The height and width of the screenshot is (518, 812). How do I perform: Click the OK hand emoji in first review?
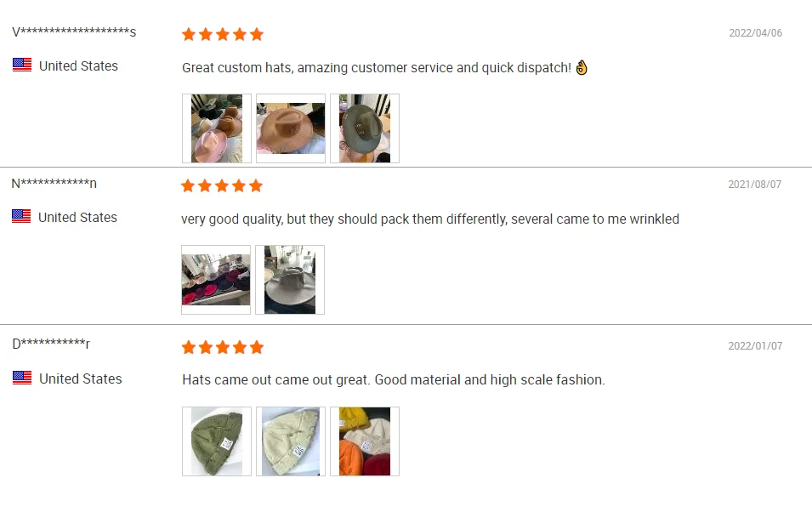[582, 67]
